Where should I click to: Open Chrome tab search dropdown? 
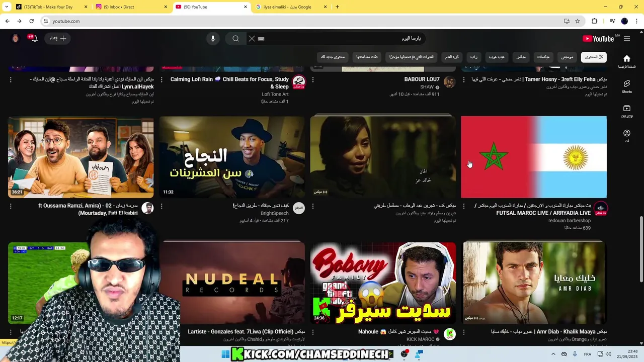point(6,7)
